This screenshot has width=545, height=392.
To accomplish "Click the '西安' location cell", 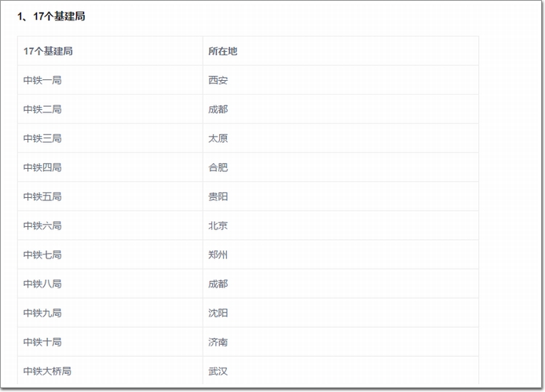I will [341, 80].
